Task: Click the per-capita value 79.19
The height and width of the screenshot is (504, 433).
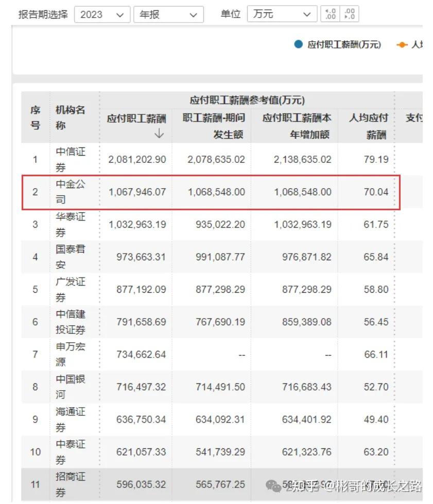Action: pyautogui.click(x=376, y=159)
